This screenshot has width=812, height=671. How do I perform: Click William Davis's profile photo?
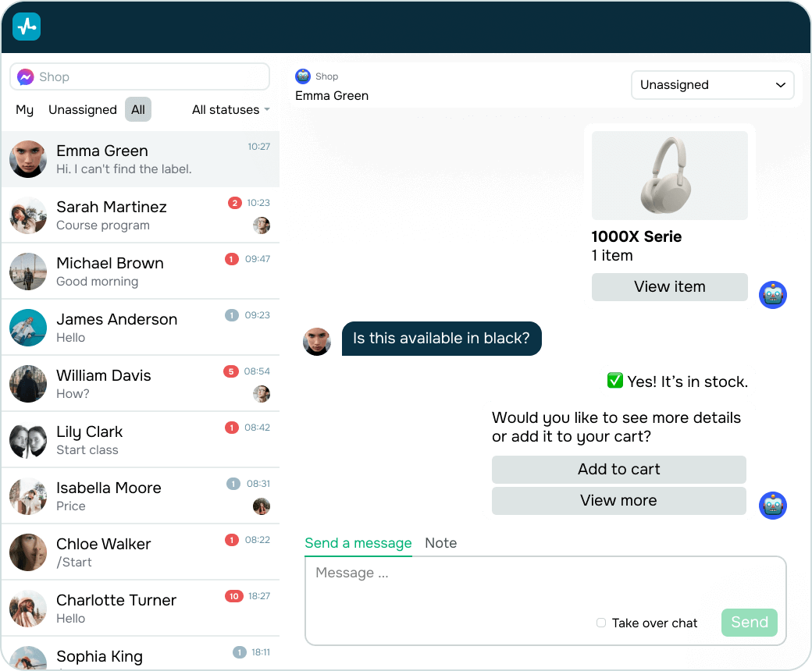(x=28, y=384)
